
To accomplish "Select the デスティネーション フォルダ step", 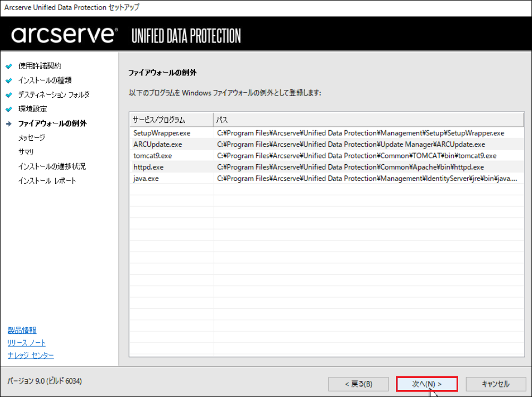I will pyautogui.click(x=54, y=95).
